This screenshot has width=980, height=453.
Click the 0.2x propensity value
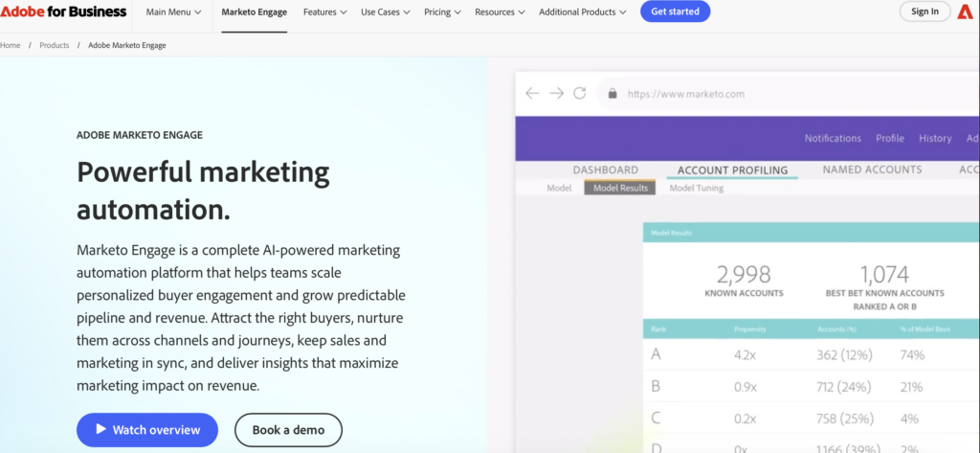pos(746,419)
